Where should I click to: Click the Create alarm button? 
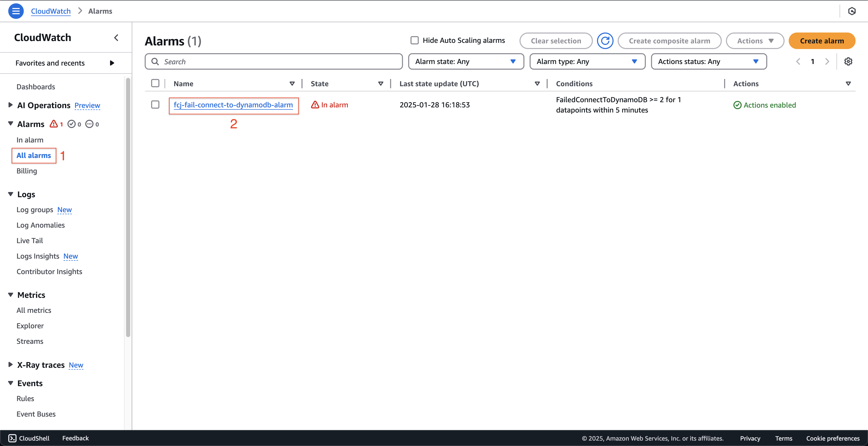[x=821, y=40]
